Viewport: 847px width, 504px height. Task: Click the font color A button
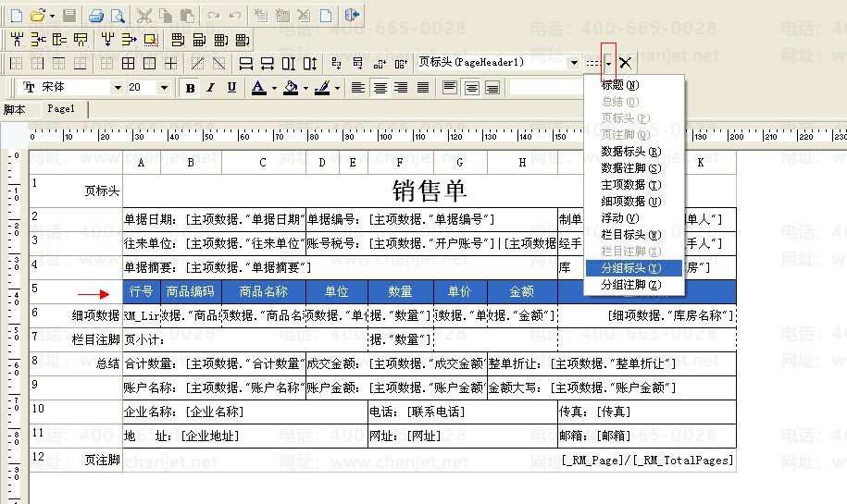coord(257,88)
